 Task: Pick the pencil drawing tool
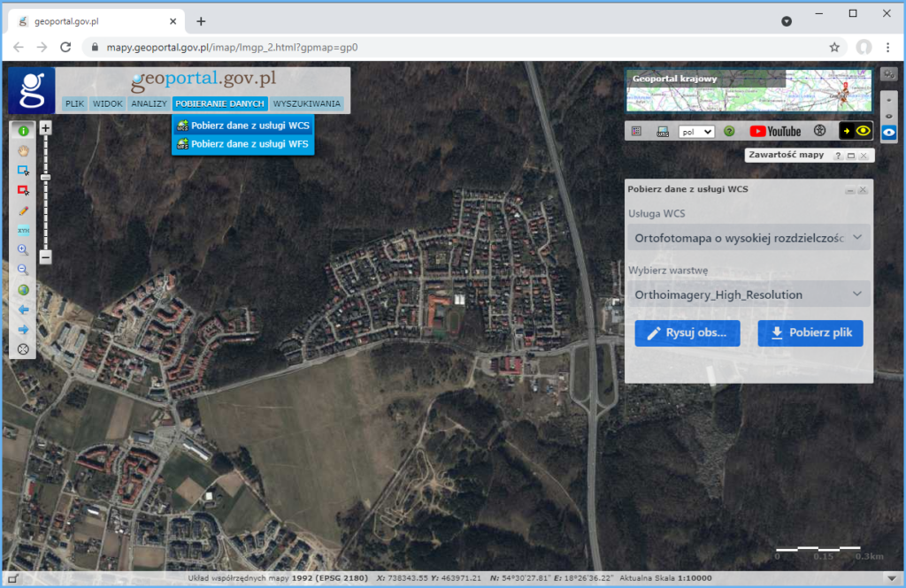(x=23, y=210)
